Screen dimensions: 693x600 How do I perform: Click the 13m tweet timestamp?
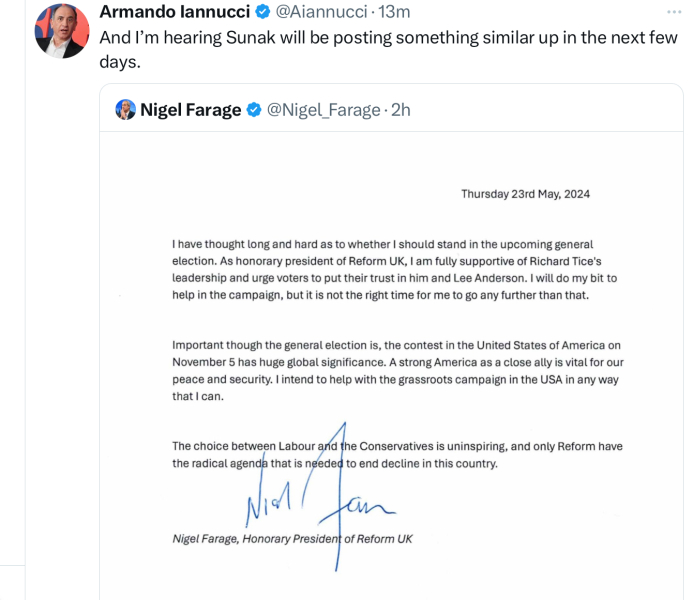[x=393, y=12]
